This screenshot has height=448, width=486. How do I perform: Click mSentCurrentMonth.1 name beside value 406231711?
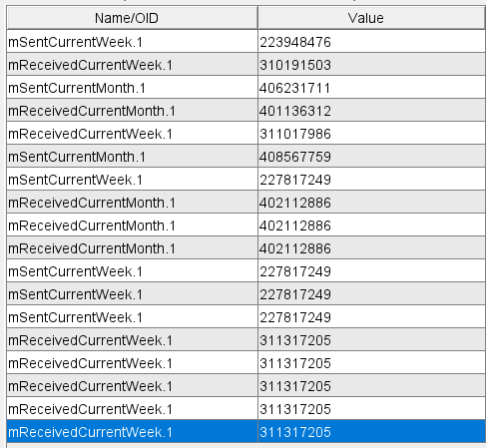(x=132, y=88)
